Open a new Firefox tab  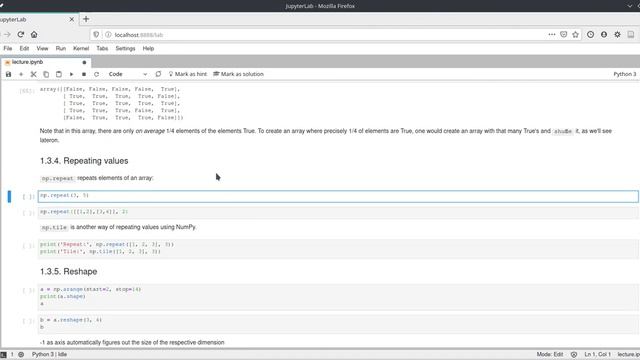click(x=86, y=19)
